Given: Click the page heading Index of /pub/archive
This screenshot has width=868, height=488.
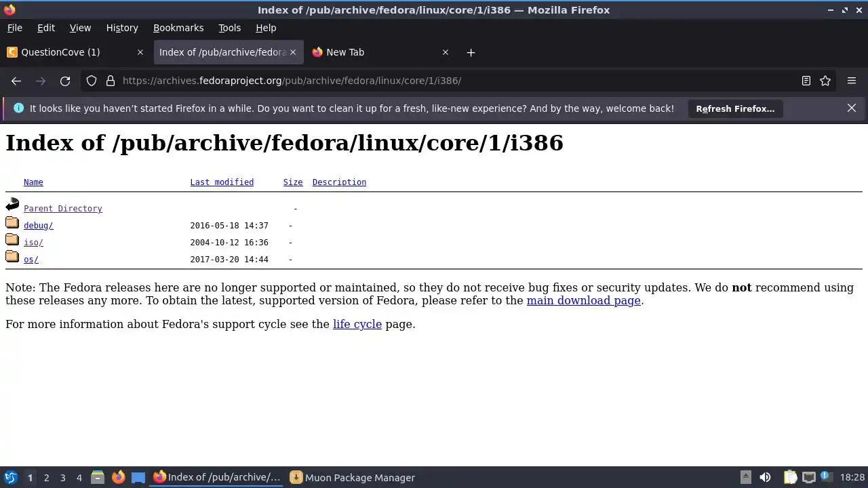Looking at the screenshot, I should [284, 143].
